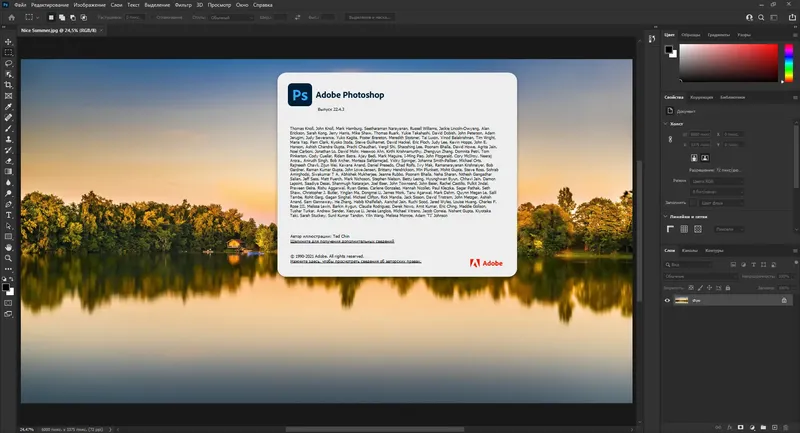This screenshot has width=800, height=433.
Task: Open the Файл menu
Action: point(20,5)
